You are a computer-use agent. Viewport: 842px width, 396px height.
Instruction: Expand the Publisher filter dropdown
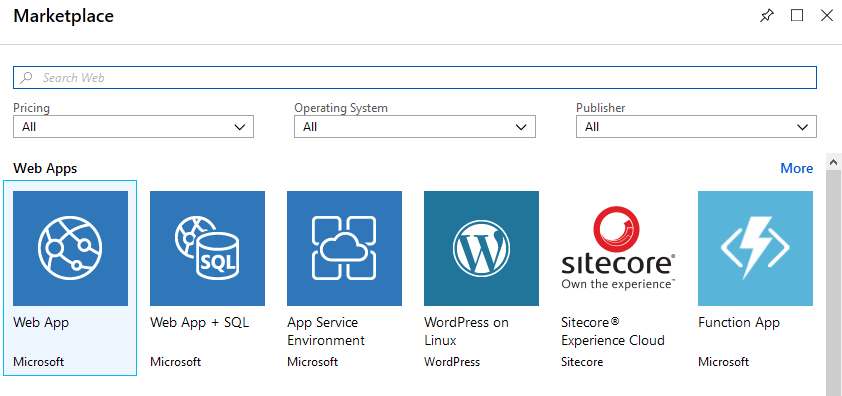[x=696, y=127]
